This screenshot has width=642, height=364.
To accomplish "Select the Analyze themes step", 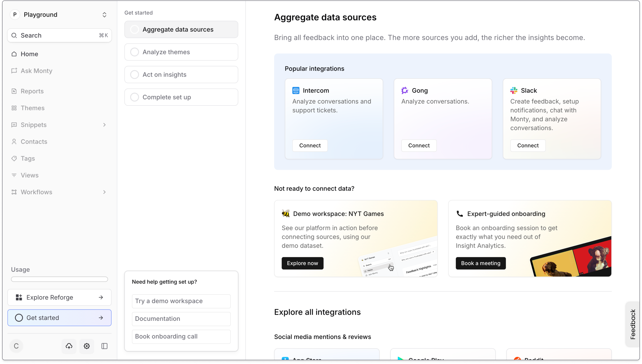I will tap(181, 52).
